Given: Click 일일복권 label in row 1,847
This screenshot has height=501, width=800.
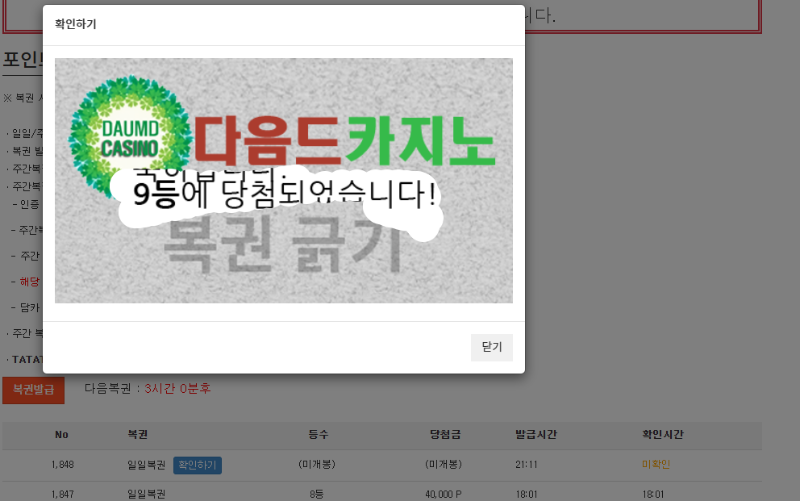Looking at the screenshot, I should [x=146, y=494].
